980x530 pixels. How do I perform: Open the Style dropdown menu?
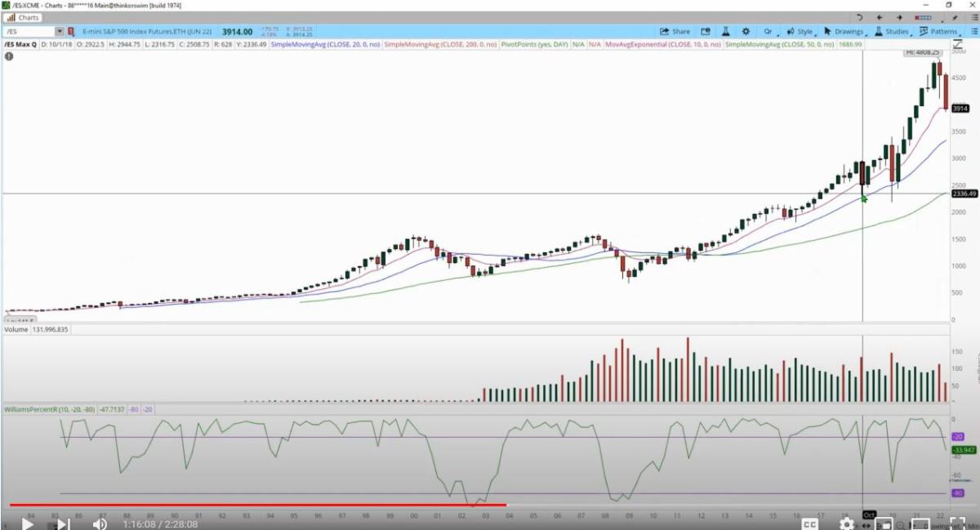coord(802,31)
